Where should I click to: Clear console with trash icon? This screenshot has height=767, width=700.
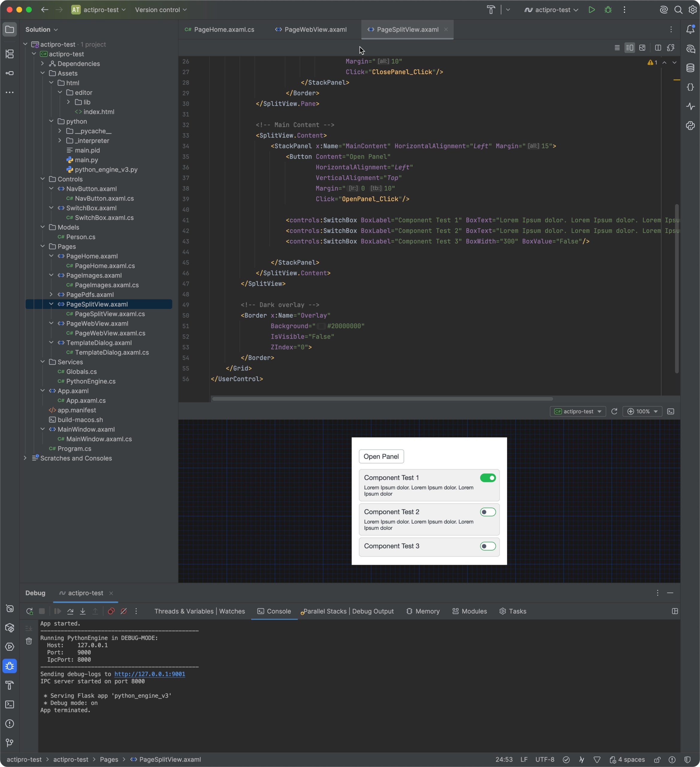[x=29, y=641]
